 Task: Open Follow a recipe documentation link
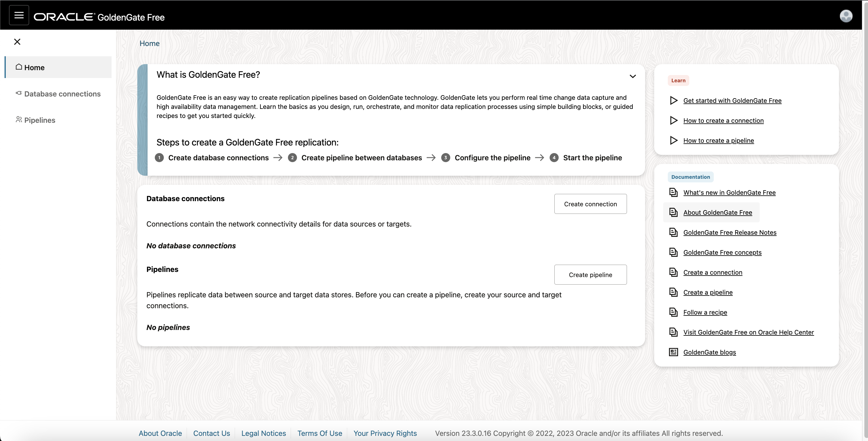pyautogui.click(x=705, y=312)
